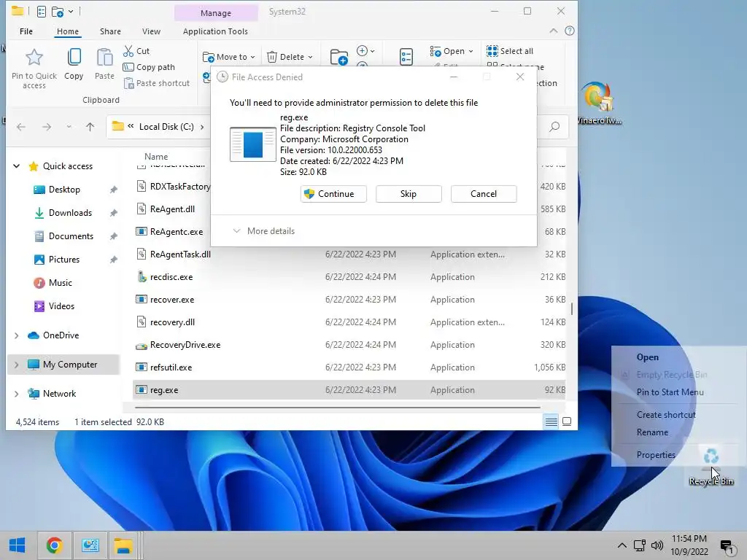Cut the selected file
The width and height of the screenshot is (747, 560).
click(x=136, y=51)
